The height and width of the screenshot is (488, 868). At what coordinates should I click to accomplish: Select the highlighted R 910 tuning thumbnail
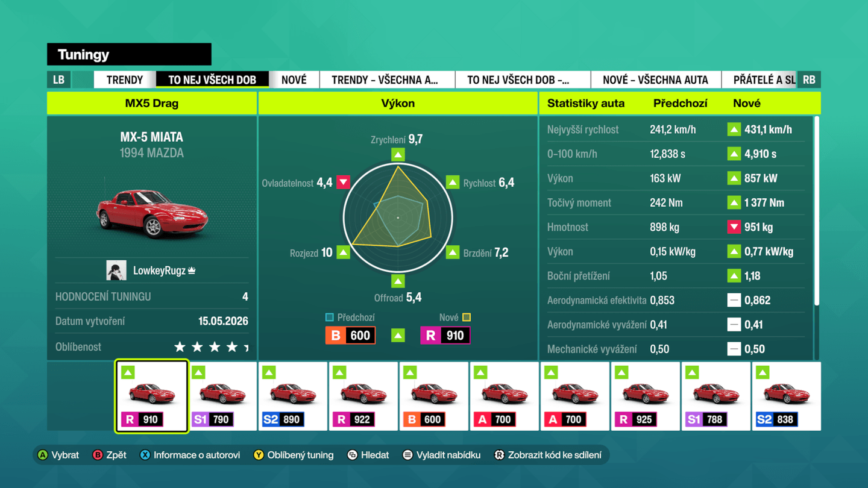tap(152, 396)
